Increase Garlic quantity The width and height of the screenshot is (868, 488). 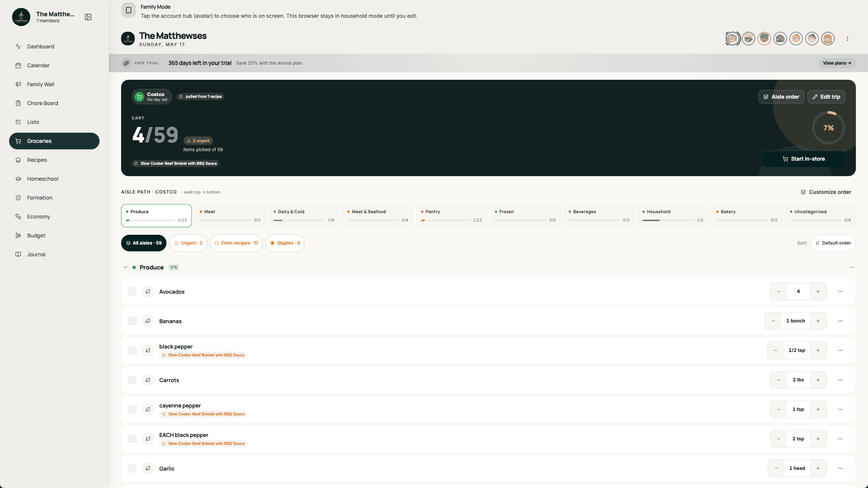tap(818, 468)
